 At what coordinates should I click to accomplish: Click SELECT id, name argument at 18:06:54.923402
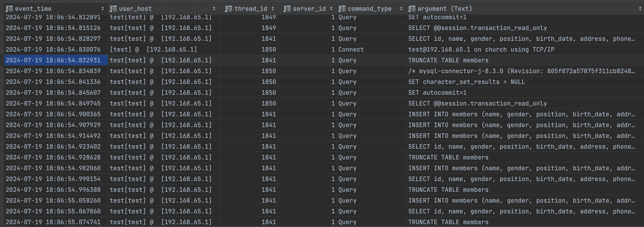pyautogui.click(x=525, y=147)
